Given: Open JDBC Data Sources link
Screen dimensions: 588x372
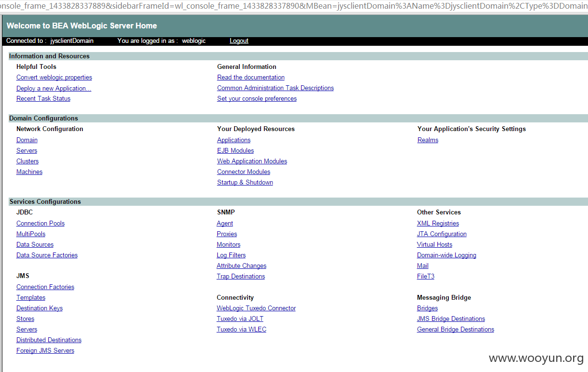Looking at the screenshot, I should (35, 245).
